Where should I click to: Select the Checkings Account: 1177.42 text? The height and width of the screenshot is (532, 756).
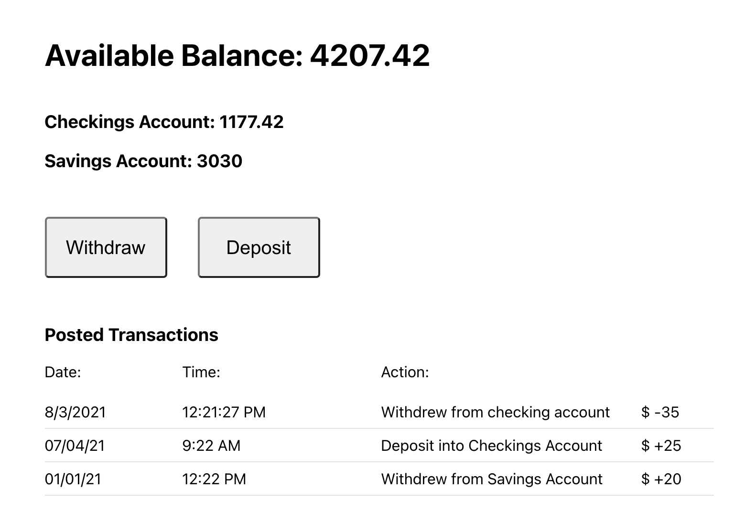click(164, 122)
